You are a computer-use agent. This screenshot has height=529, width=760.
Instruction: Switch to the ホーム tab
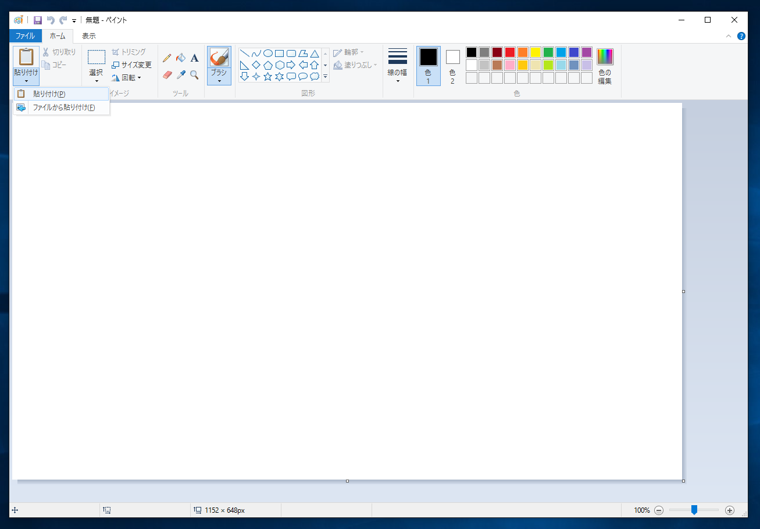(x=57, y=36)
